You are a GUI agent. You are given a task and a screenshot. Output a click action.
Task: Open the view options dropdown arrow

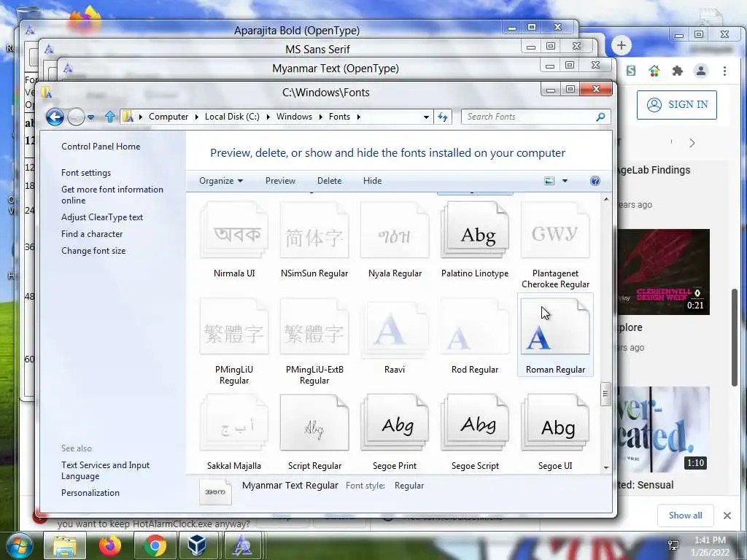click(565, 181)
